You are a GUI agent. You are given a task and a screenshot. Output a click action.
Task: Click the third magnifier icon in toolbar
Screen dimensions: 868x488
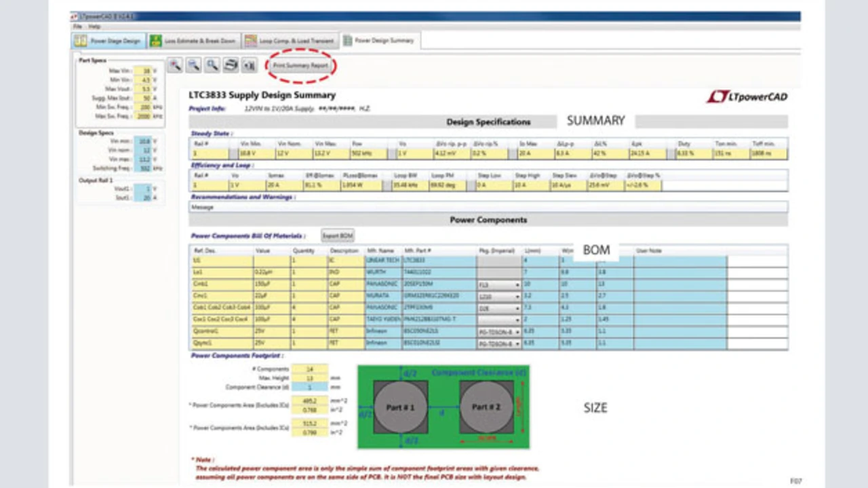click(x=212, y=65)
